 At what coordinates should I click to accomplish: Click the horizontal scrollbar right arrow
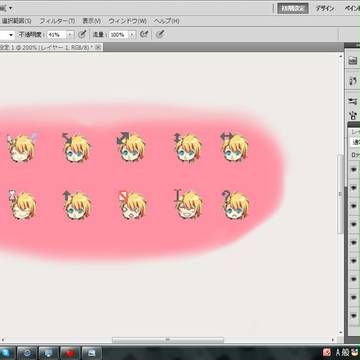tap(334, 340)
